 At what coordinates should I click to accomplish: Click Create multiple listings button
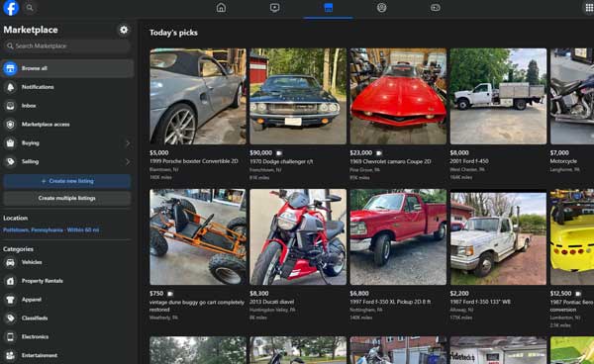[67, 198]
